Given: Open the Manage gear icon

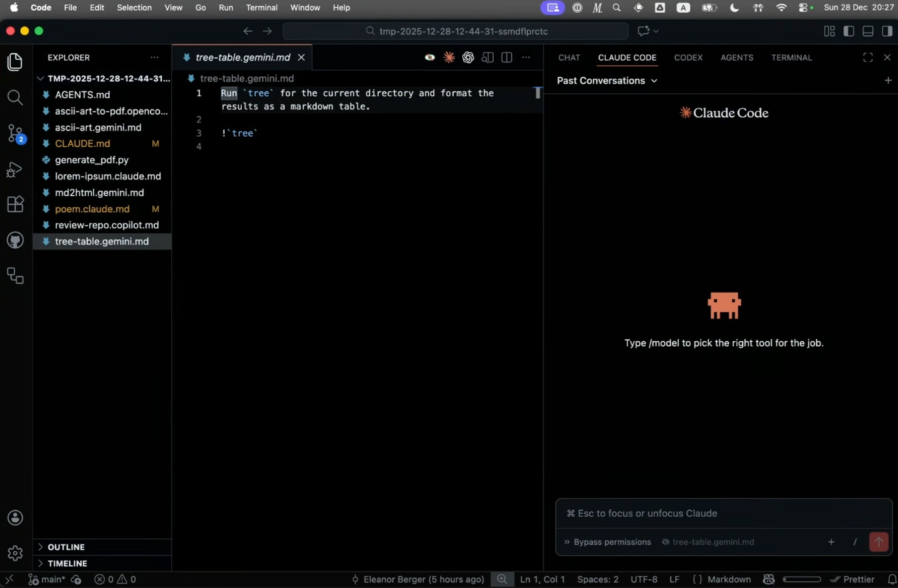Looking at the screenshot, I should pyautogui.click(x=15, y=553).
